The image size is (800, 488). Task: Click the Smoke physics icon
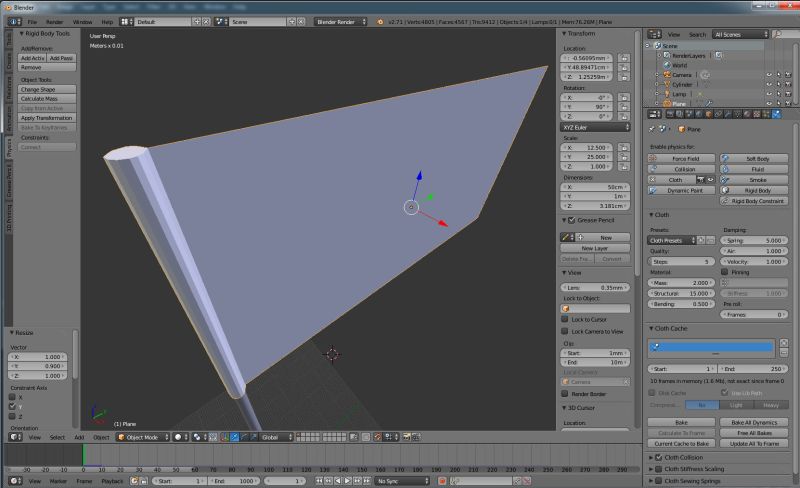[x=725, y=180]
